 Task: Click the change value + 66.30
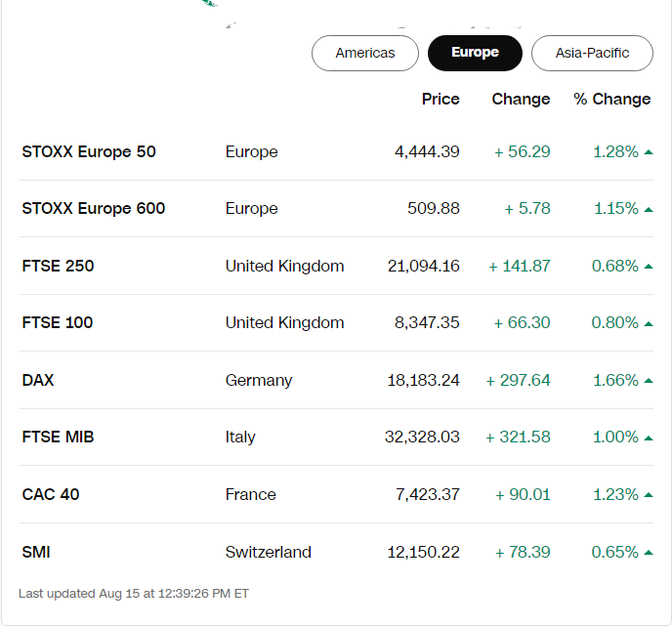click(x=522, y=322)
